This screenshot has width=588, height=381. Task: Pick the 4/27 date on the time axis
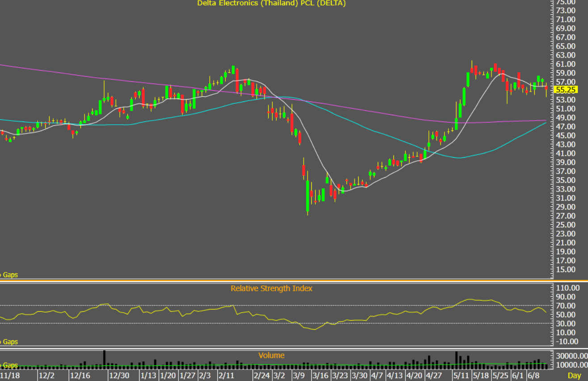434,375
